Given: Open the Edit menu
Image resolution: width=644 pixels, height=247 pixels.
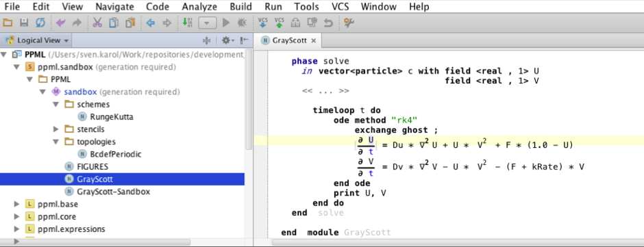Looking at the screenshot, I should tap(41, 7).
